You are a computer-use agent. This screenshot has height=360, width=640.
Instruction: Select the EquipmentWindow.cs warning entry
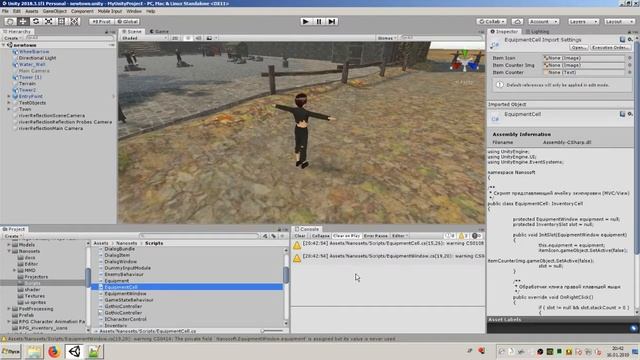(x=388, y=257)
